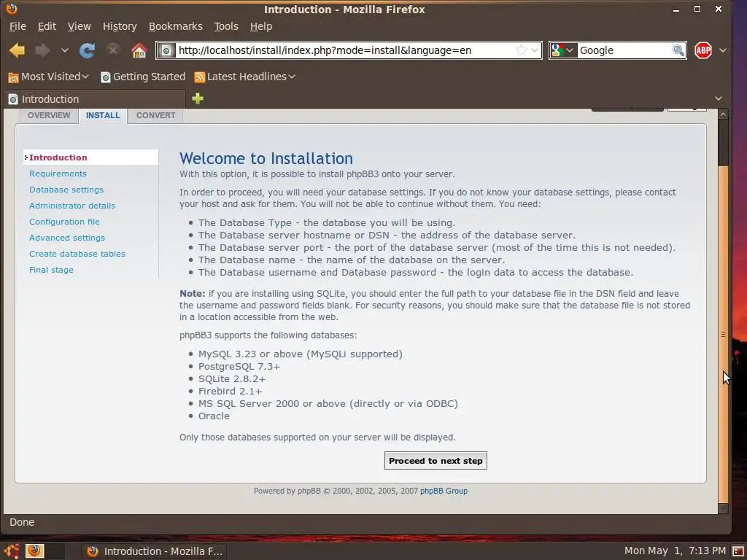
Task: Click the Forward arrow navigation button
Action: [42, 50]
